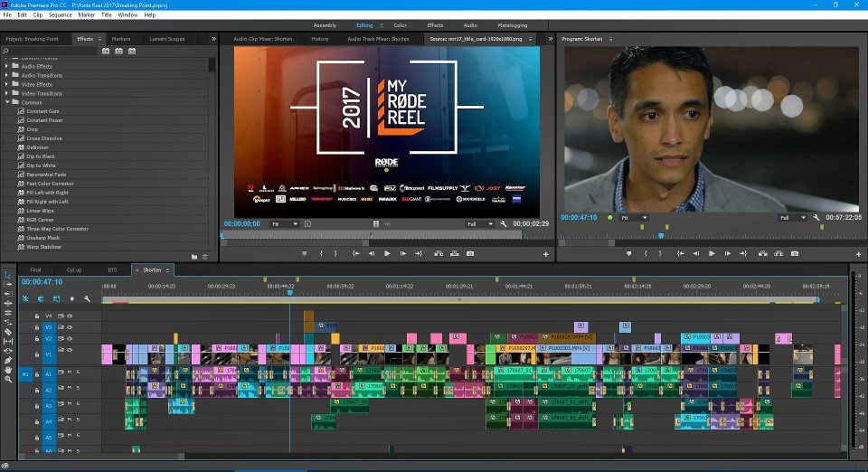Select the Track Select Forward tool
This screenshot has height=472, width=868.
click(x=8, y=285)
